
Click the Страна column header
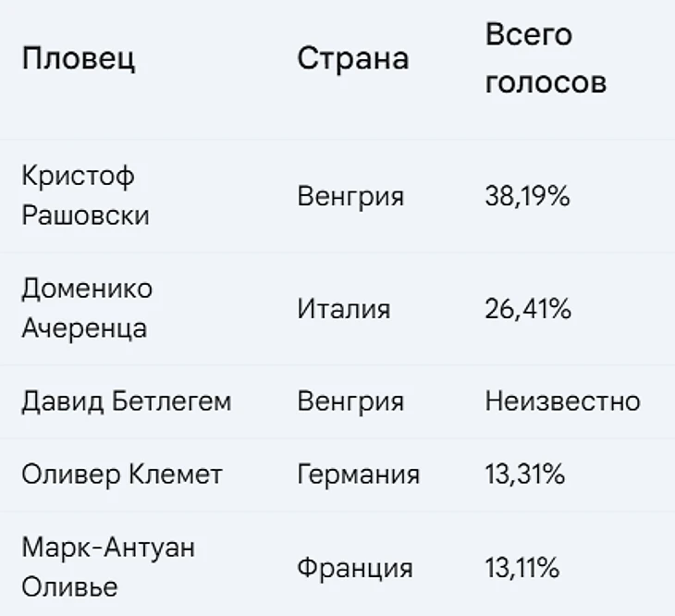[352, 59]
